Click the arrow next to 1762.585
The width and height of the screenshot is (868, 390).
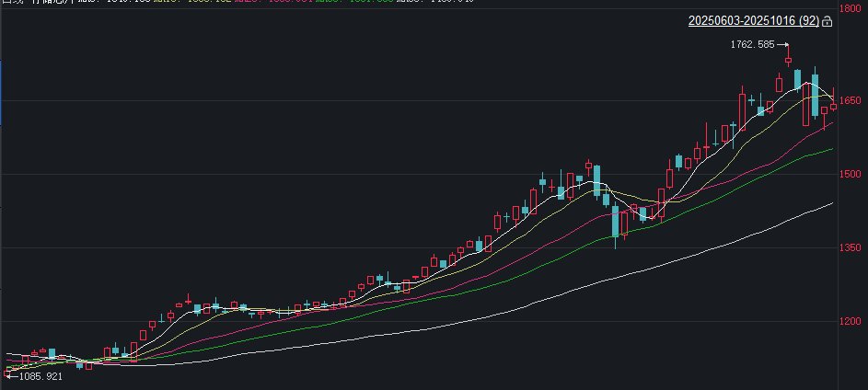pyautogui.click(x=782, y=44)
